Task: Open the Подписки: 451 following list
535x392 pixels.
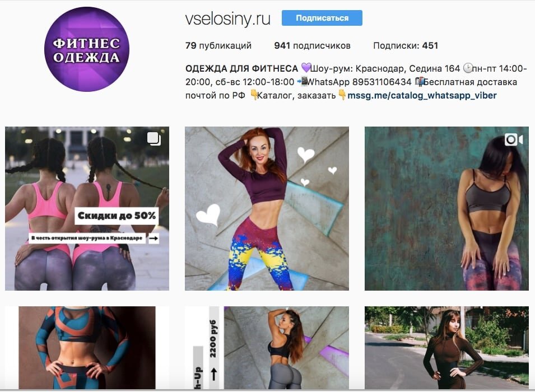Action: 406,45
